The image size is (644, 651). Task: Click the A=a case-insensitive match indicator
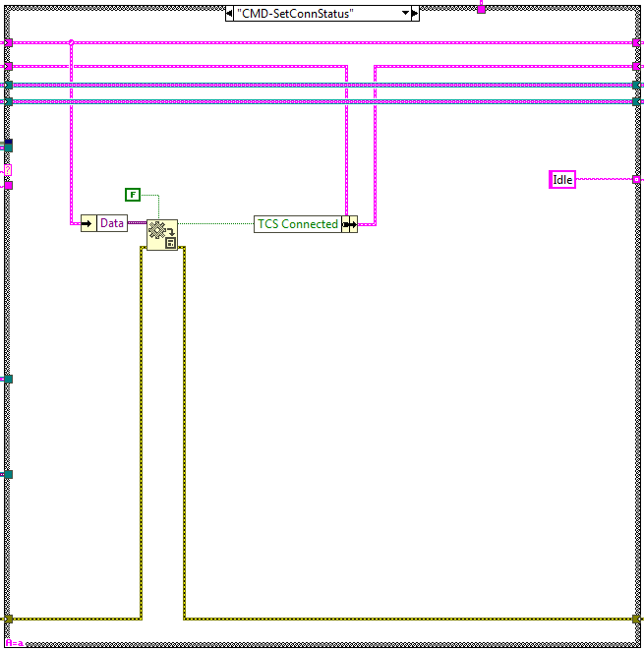coord(15,643)
